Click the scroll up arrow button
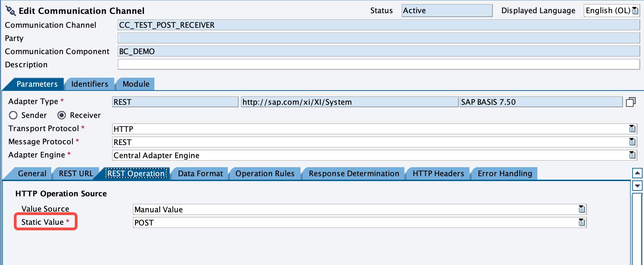This screenshot has height=265, width=644. point(637,173)
